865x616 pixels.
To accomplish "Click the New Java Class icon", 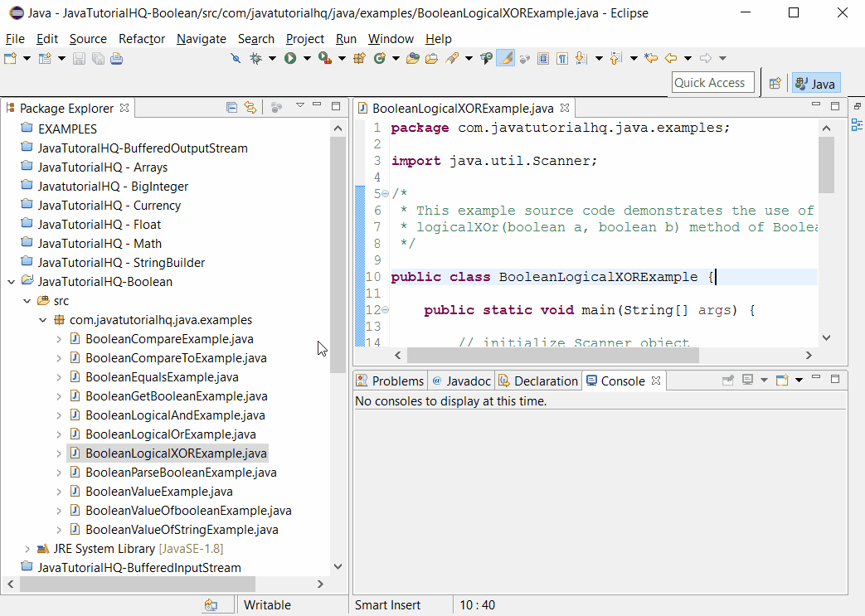I will 380,58.
